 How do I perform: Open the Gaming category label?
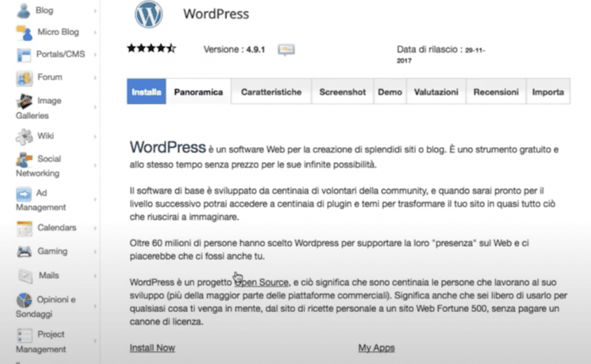click(x=53, y=252)
